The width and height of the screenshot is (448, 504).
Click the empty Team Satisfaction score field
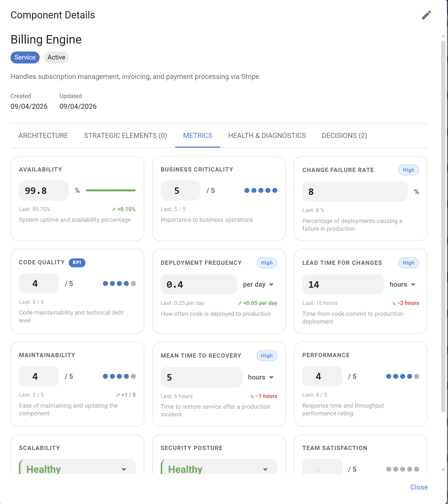tap(322, 467)
